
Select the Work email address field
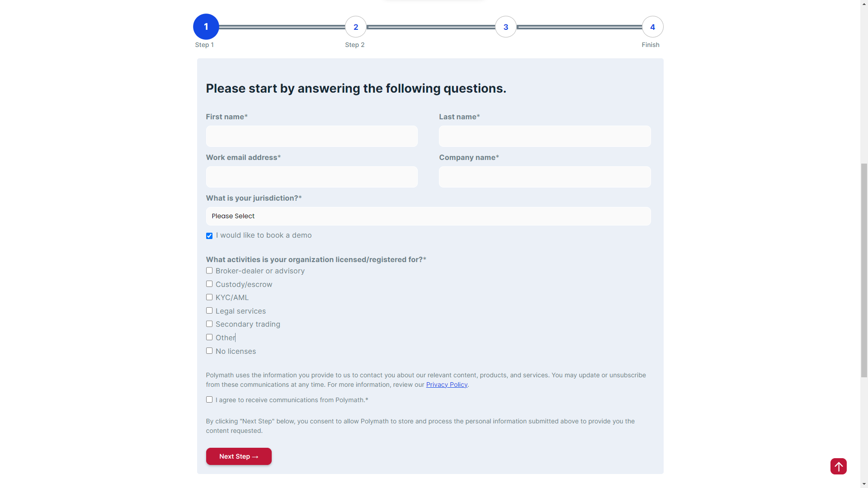[x=311, y=177]
